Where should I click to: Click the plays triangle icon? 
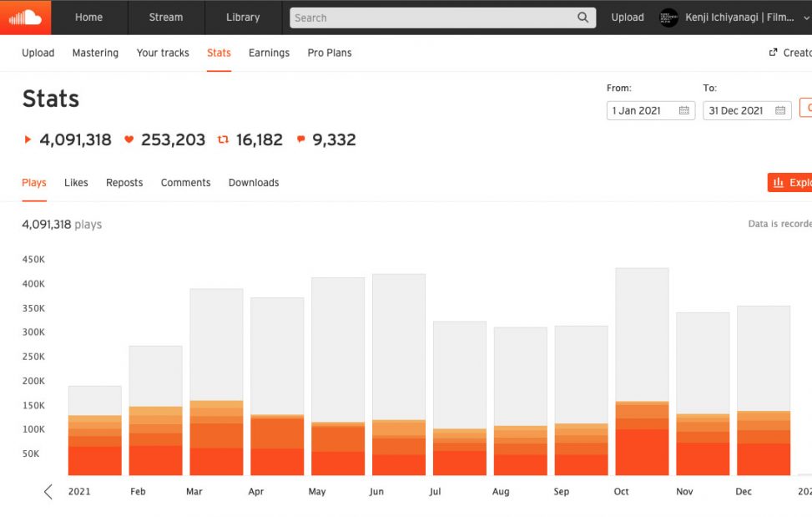pyautogui.click(x=28, y=140)
